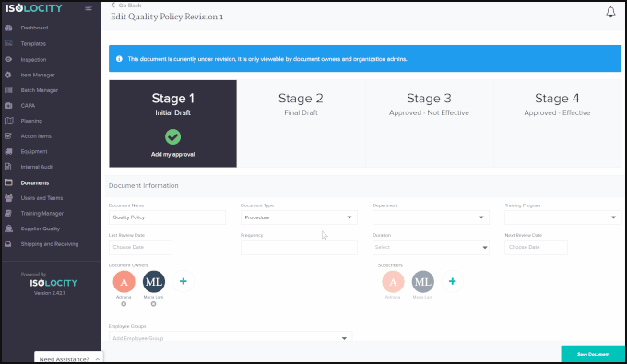627x364 pixels.
Task: Go to CAPA in sidebar
Action: (x=28, y=105)
